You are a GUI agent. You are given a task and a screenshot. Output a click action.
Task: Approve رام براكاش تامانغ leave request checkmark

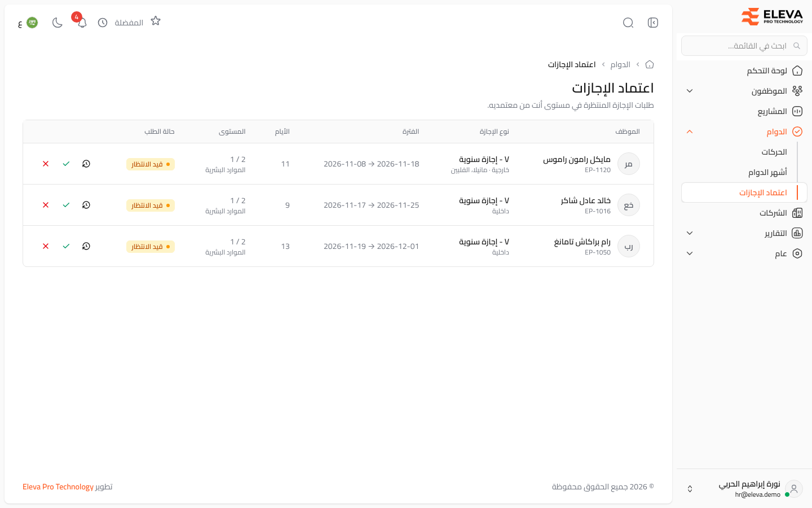click(66, 246)
